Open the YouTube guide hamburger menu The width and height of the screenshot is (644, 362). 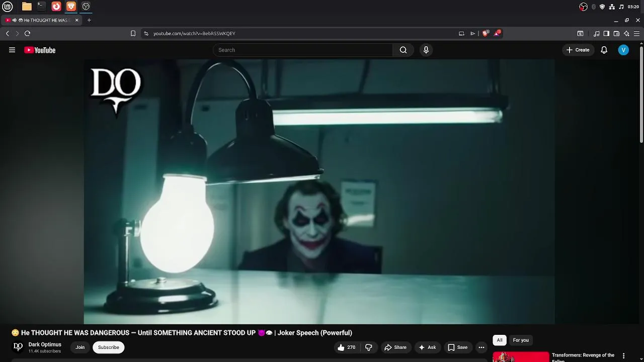point(12,50)
